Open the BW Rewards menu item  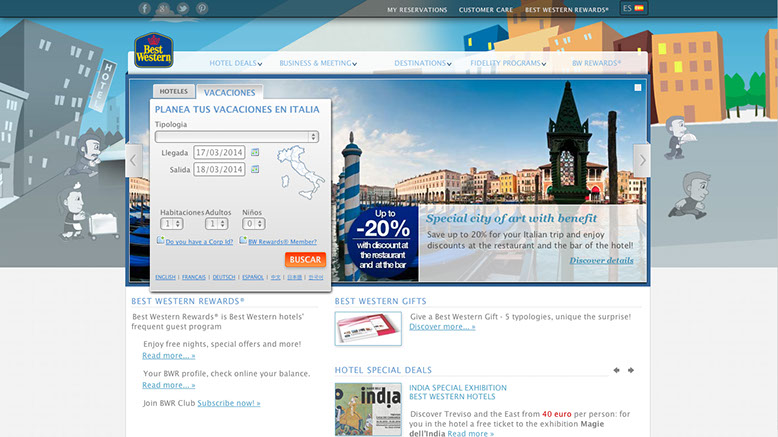(x=596, y=63)
